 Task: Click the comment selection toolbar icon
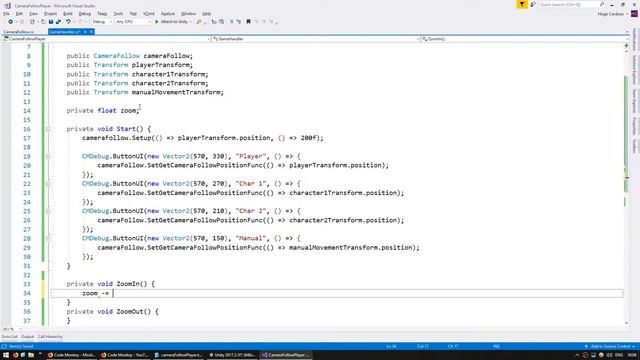pos(231,22)
